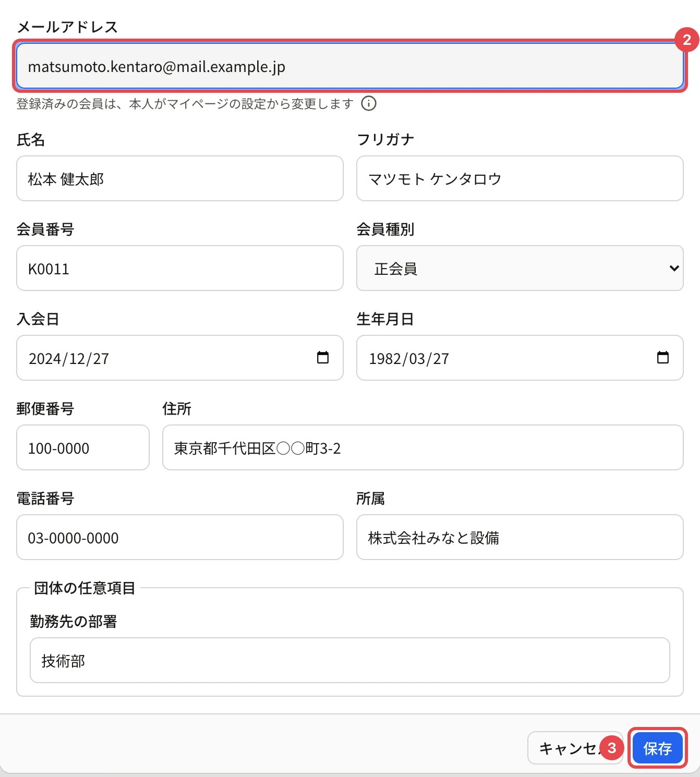Focus the 電話番号 field
Viewport: 700px width, 777px height.
pos(180,537)
